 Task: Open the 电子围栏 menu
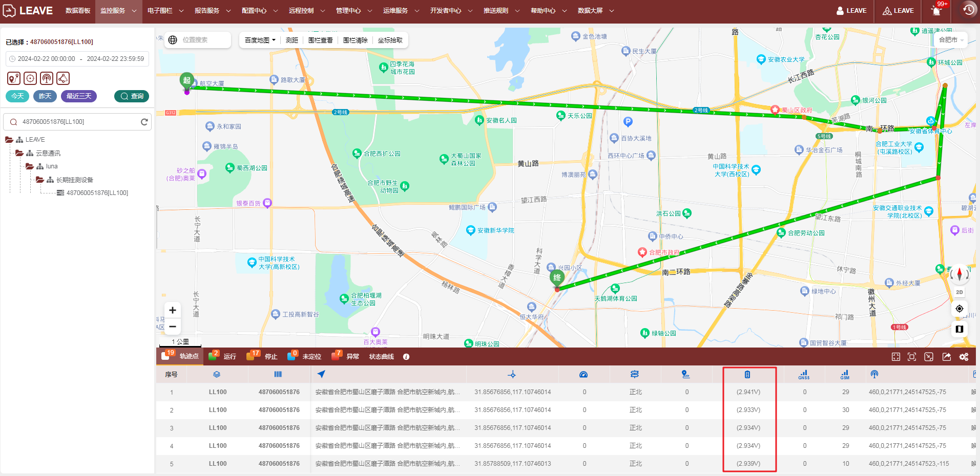pos(165,11)
